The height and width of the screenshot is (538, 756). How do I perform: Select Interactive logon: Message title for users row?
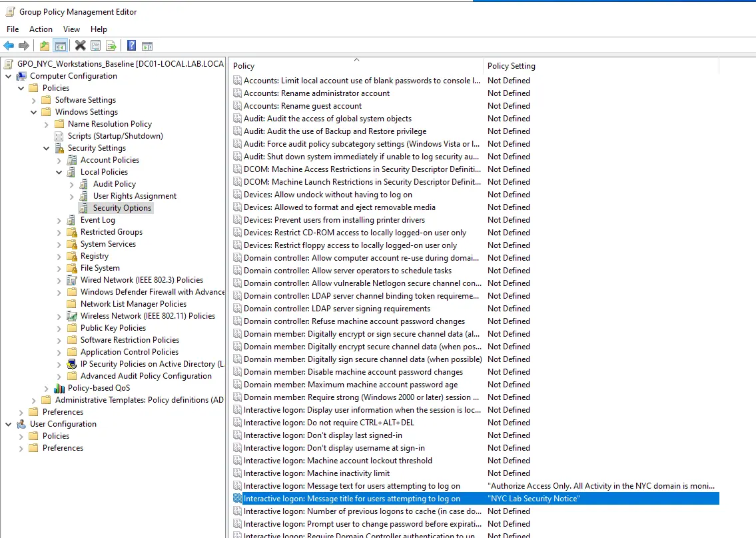pyautogui.click(x=476, y=499)
